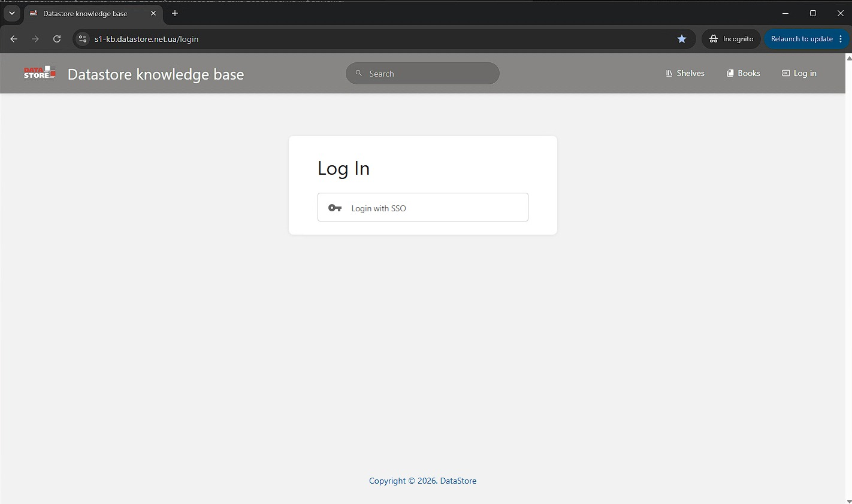Open Chrome three-dot menu
The image size is (852, 504).
coord(841,39)
